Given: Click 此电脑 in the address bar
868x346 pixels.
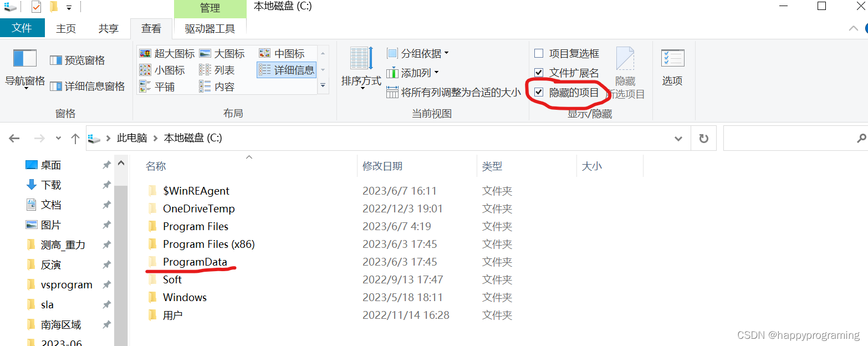Looking at the screenshot, I should 131,138.
